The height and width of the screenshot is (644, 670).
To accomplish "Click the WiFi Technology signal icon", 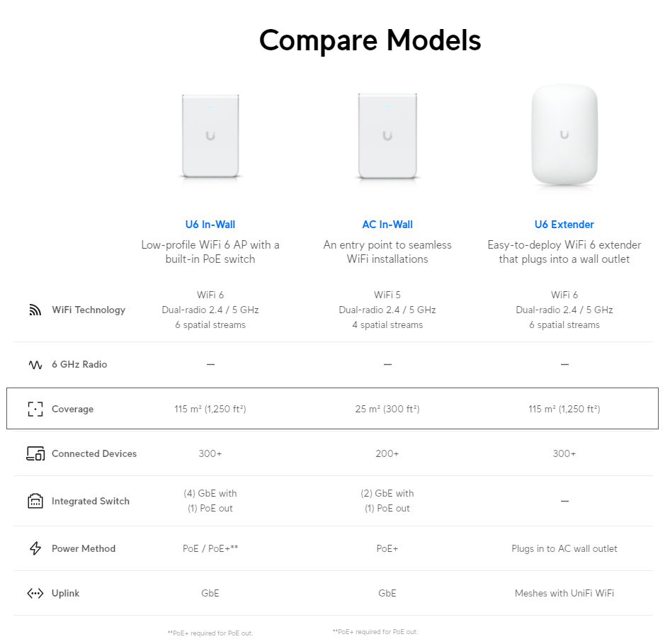I will point(35,310).
